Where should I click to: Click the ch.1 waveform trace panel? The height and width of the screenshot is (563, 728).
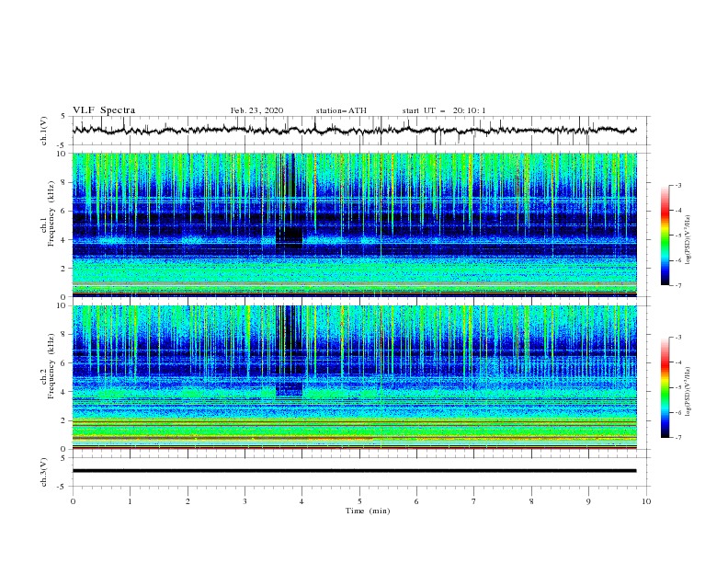(x=360, y=131)
